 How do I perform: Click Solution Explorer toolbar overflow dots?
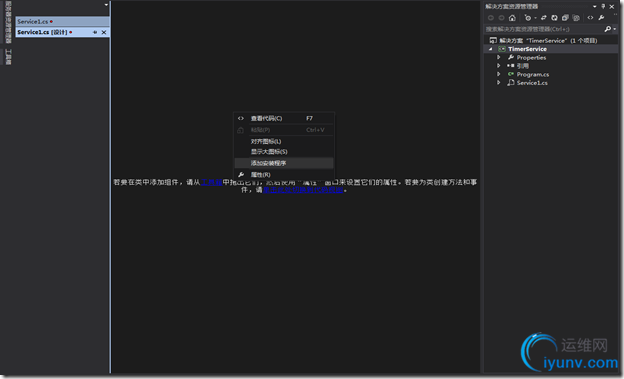click(616, 14)
